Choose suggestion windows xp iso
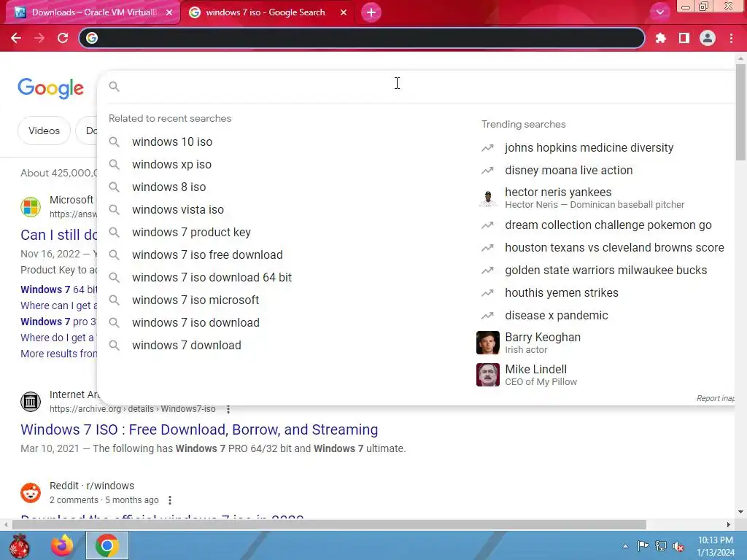This screenshot has width=747, height=560. point(171,164)
